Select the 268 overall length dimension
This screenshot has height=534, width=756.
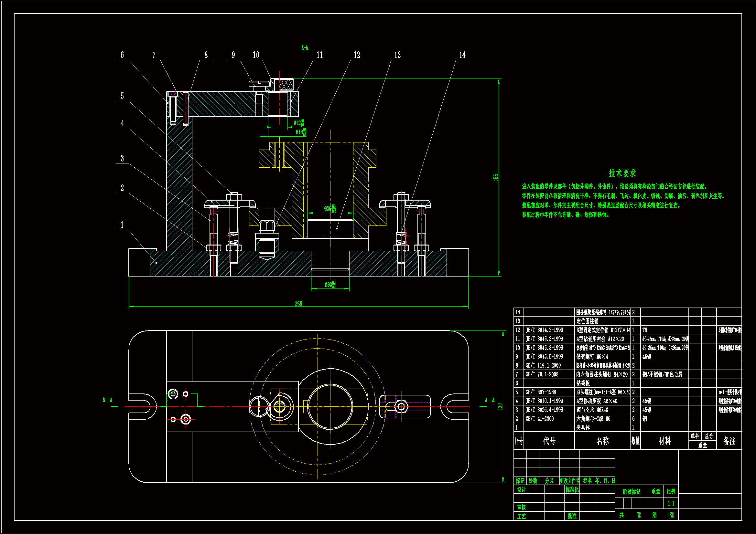pos(298,303)
